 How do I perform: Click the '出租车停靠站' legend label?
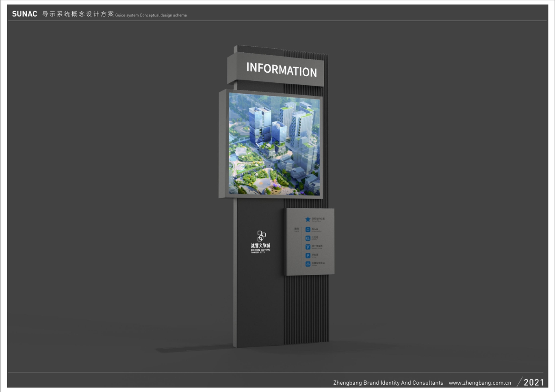coord(318,263)
